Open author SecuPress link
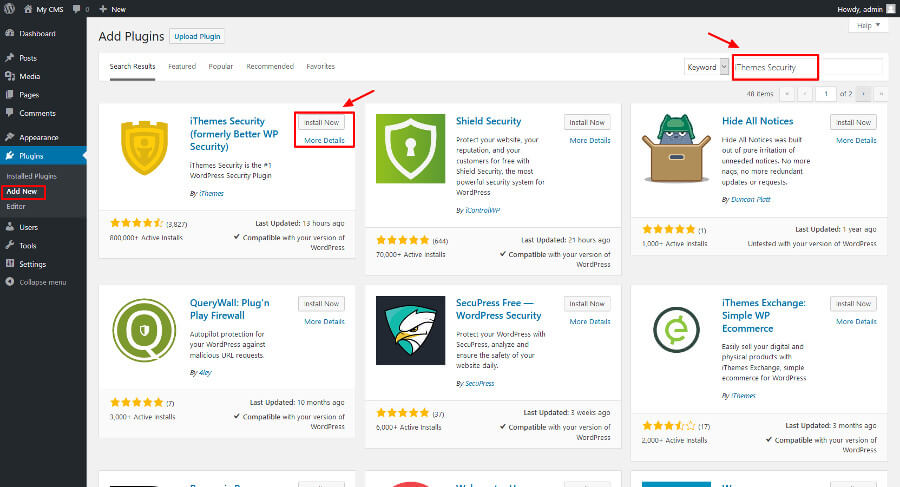The height and width of the screenshot is (487, 900). (x=479, y=383)
